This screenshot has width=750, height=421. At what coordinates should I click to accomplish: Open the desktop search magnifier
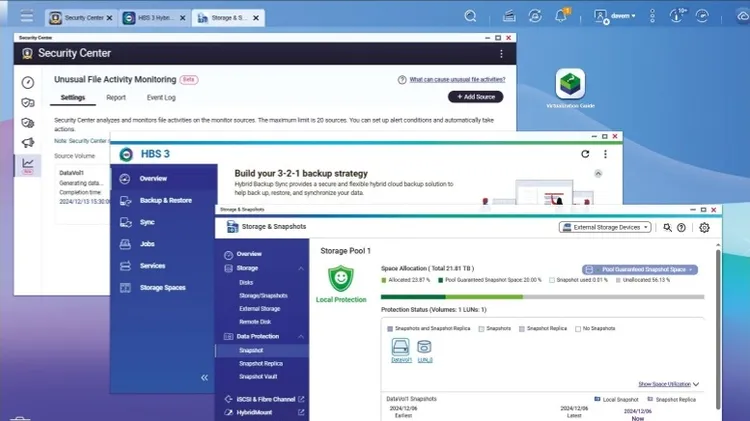[x=470, y=17]
